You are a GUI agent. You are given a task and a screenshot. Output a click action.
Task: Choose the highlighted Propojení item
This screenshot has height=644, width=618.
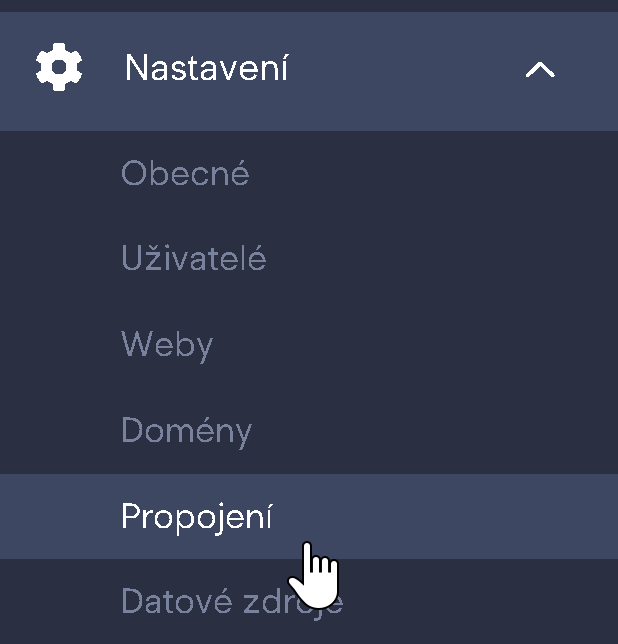click(x=309, y=516)
